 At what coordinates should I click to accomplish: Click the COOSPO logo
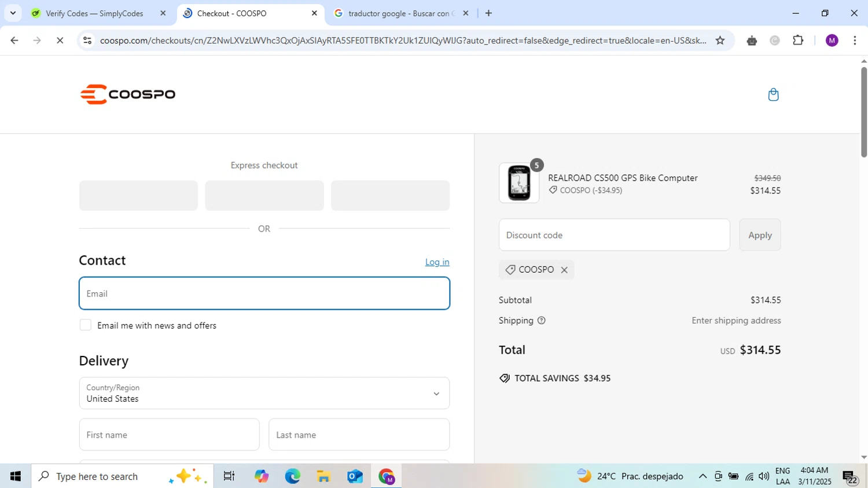[x=128, y=94]
